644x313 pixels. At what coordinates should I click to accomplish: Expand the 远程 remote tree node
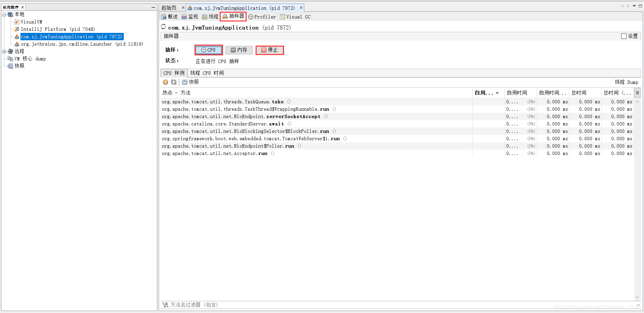click(4, 51)
